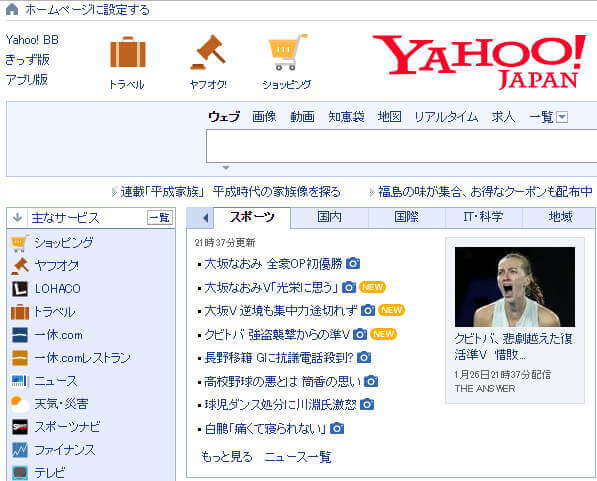Click the ニュース icon in the services list

[x=20, y=381]
